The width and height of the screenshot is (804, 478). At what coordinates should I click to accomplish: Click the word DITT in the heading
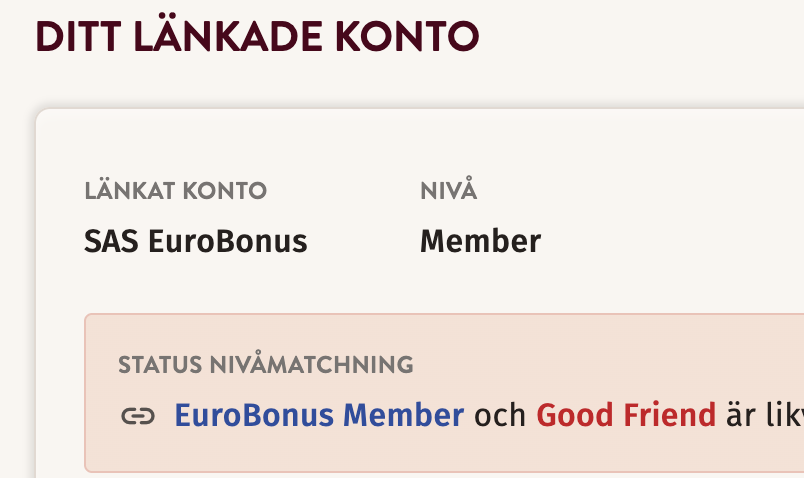(76, 37)
